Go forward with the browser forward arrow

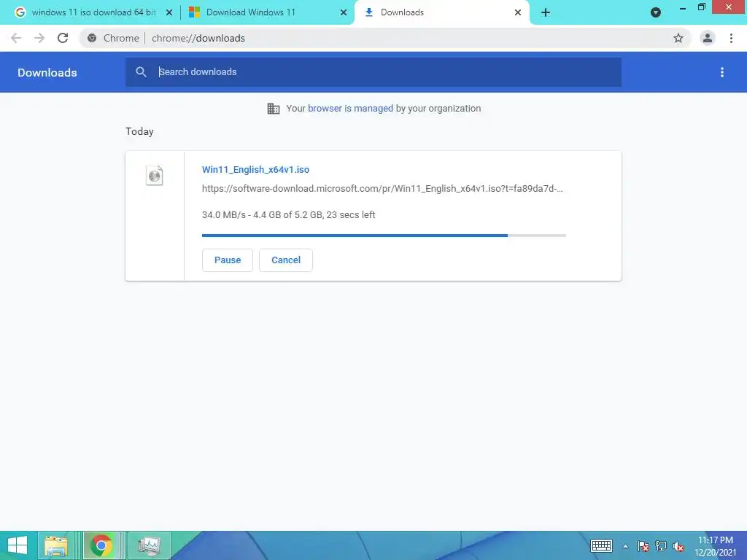(39, 38)
